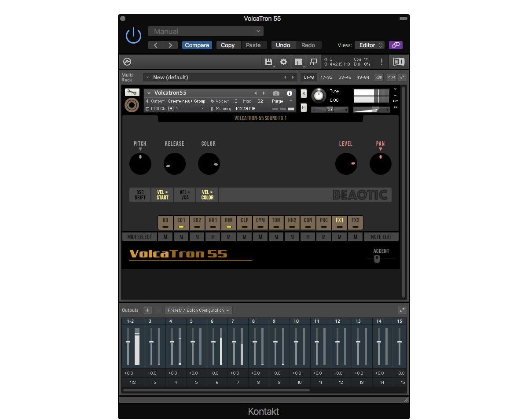Screen dimensions: 528x420
Task: Toggle the plugin power button
Action: [133, 36]
